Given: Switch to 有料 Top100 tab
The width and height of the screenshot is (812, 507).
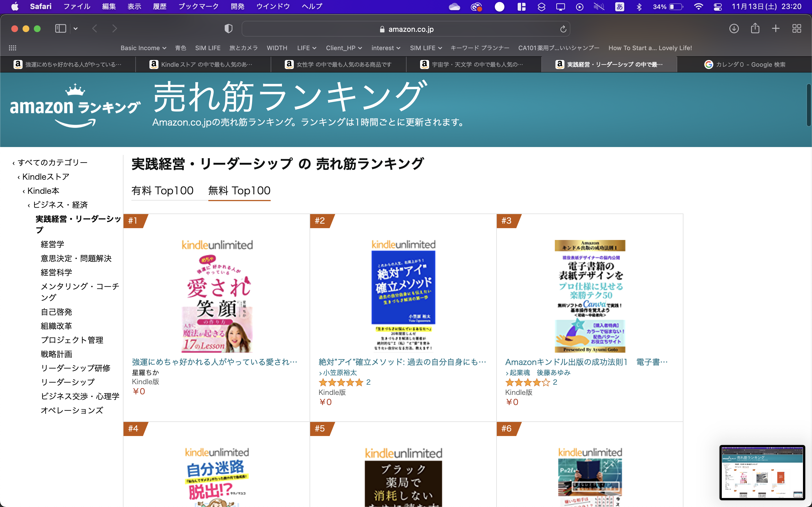Looking at the screenshot, I should [162, 190].
